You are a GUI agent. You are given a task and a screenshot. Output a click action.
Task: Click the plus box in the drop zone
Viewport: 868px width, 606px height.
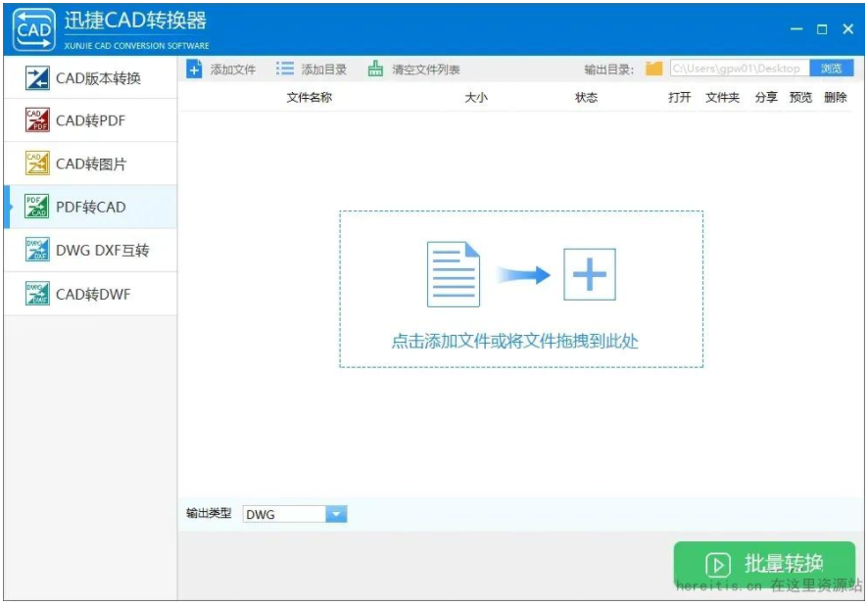pyautogui.click(x=590, y=274)
